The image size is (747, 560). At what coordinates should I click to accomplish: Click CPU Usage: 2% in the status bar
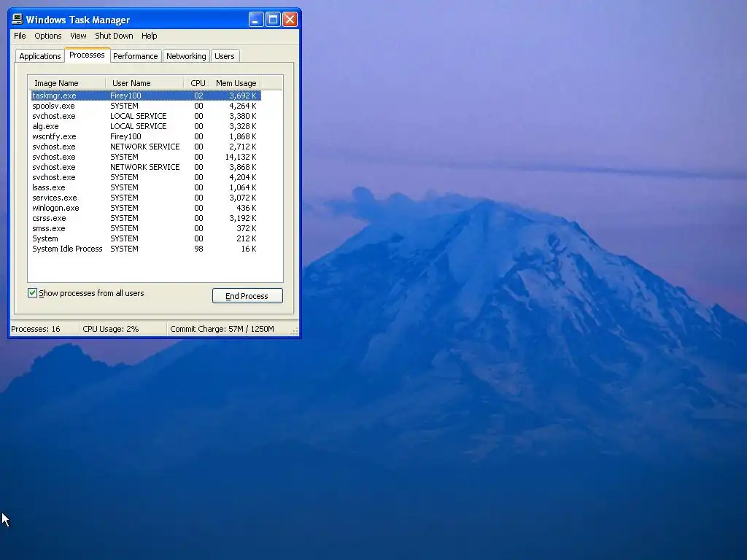coord(111,329)
